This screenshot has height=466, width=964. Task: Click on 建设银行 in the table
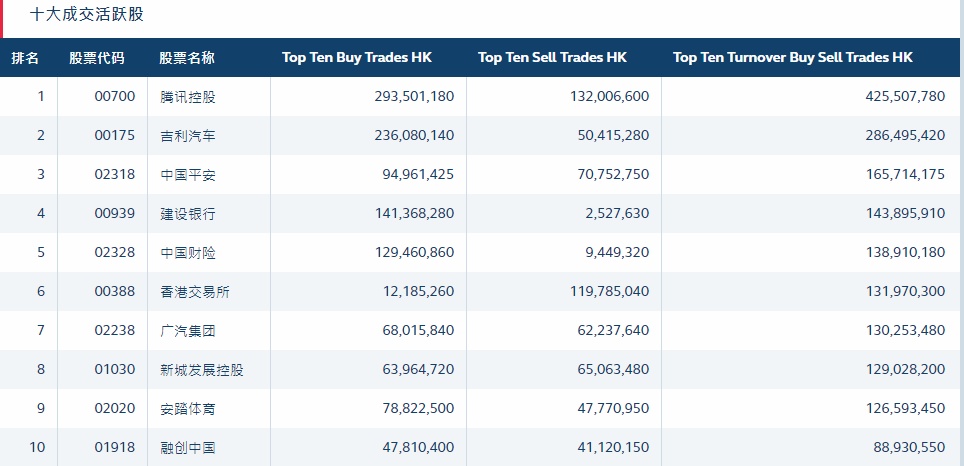pos(188,214)
